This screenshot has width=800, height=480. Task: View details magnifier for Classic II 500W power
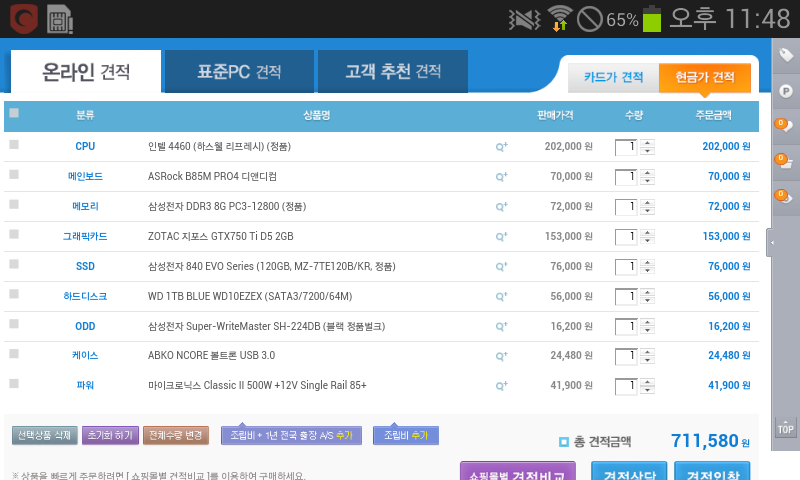coord(502,386)
